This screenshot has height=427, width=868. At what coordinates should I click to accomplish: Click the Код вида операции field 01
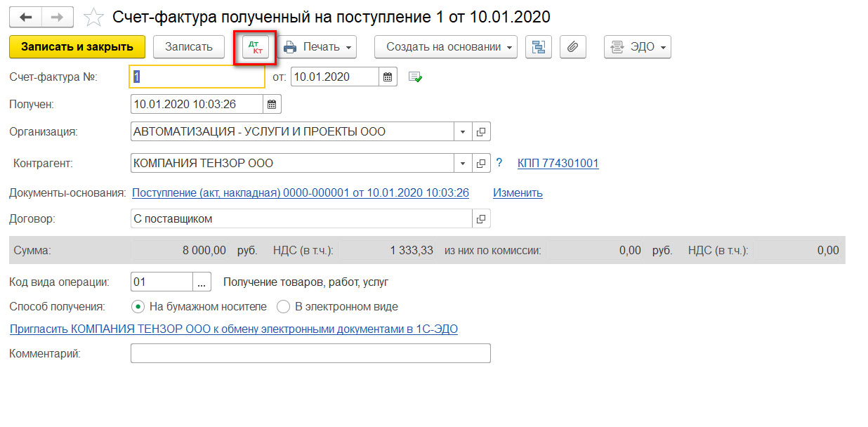[x=162, y=282]
